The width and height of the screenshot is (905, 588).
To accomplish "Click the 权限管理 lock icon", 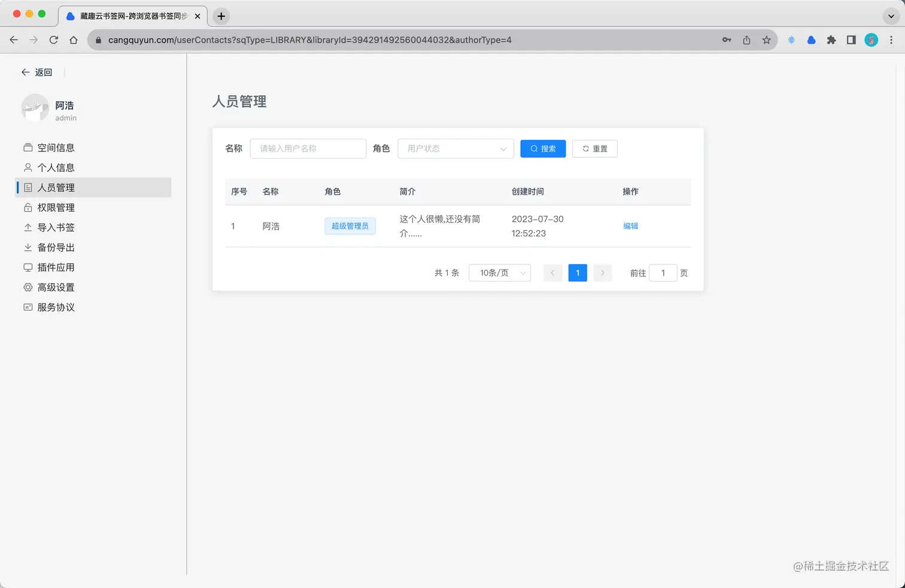I will pyautogui.click(x=28, y=208).
